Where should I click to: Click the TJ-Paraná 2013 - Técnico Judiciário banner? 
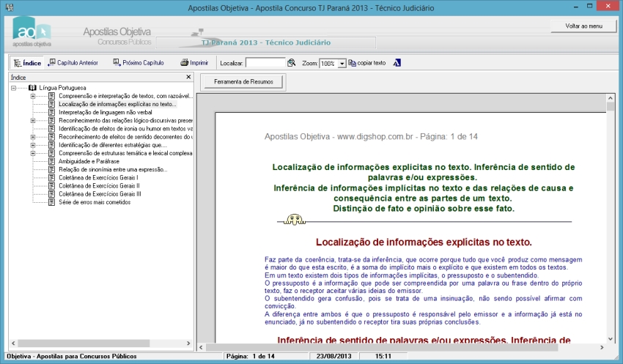click(x=266, y=42)
